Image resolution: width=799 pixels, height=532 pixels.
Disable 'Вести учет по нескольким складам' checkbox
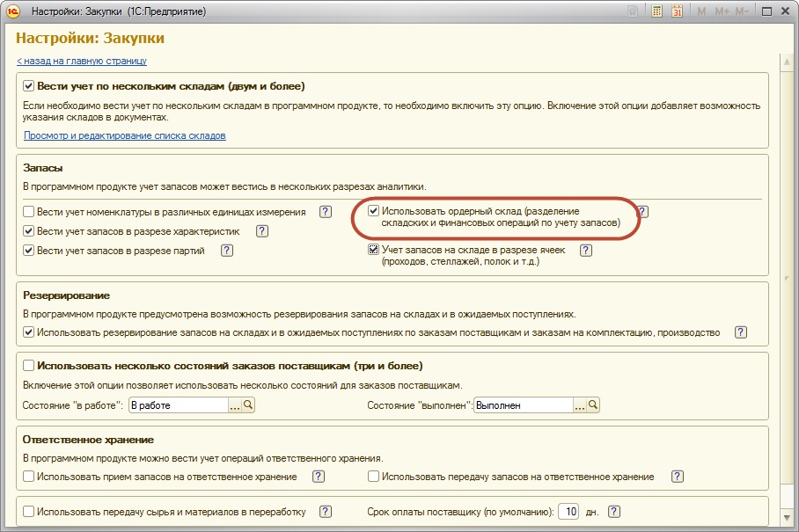[x=29, y=86]
